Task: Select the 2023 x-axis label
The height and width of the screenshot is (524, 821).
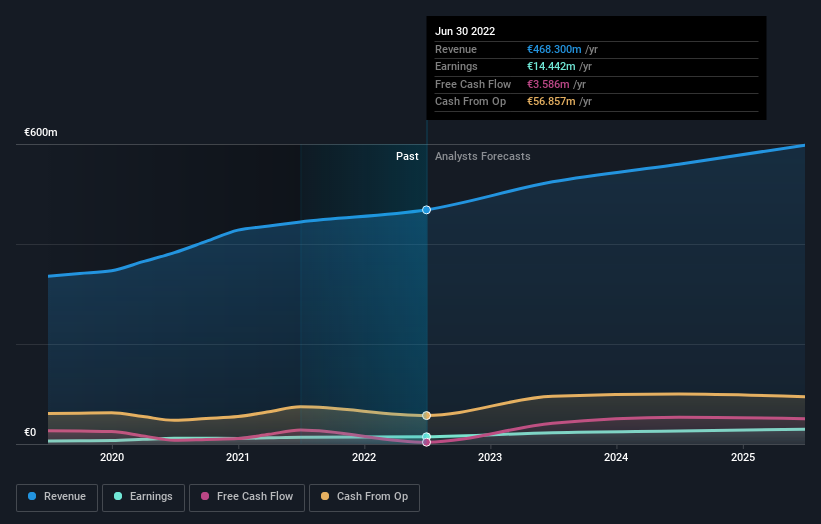Action: 490,457
